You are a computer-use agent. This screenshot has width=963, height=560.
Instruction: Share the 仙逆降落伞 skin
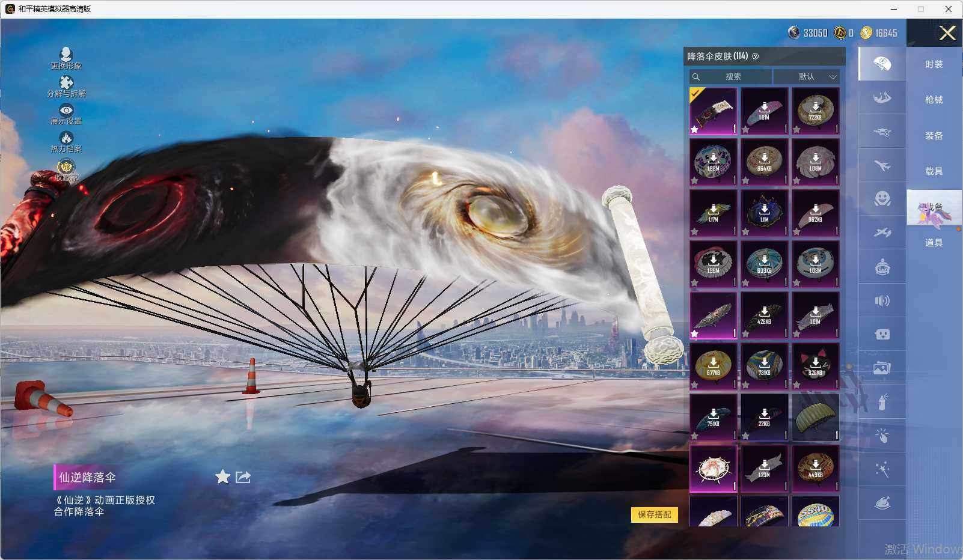[x=243, y=477]
